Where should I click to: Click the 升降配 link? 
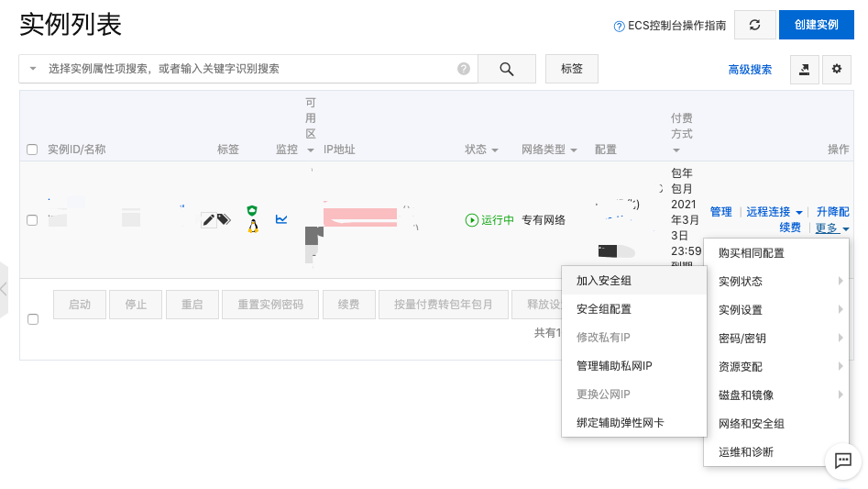pyautogui.click(x=833, y=212)
